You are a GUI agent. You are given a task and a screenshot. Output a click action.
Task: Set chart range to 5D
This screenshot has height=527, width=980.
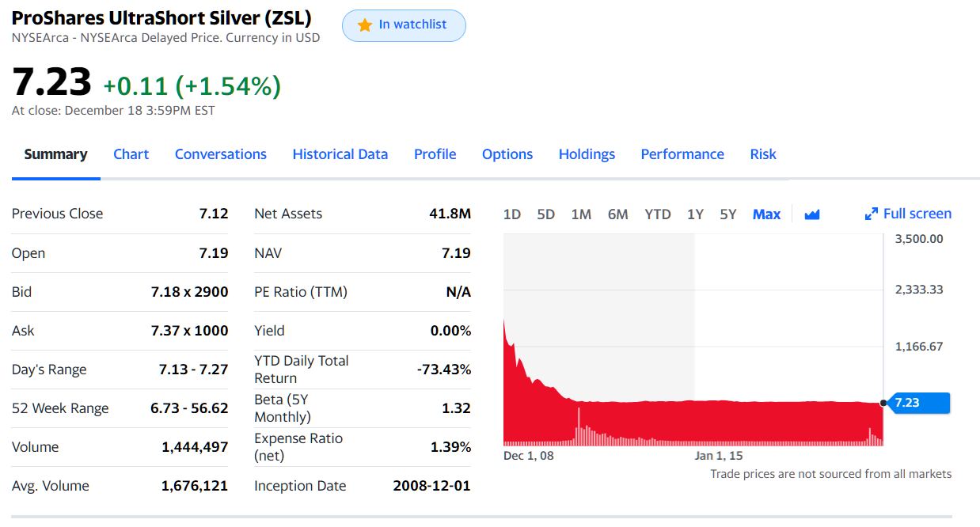[x=546, y=214]
